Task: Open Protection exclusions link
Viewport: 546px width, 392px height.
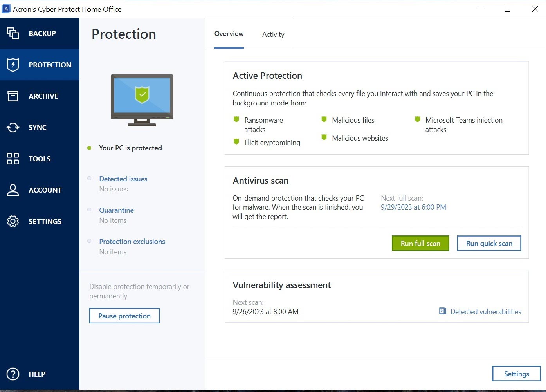Action: coord(132,242)
